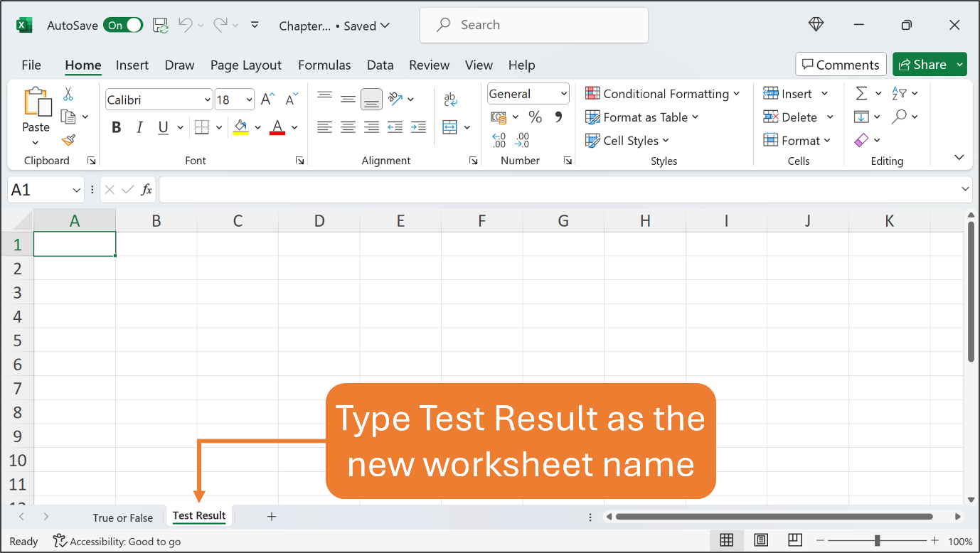This screenshot has width=980, height=553.
Task: Switch to Formulas tab
Action: pyautogui.click(x=324, y=65)
